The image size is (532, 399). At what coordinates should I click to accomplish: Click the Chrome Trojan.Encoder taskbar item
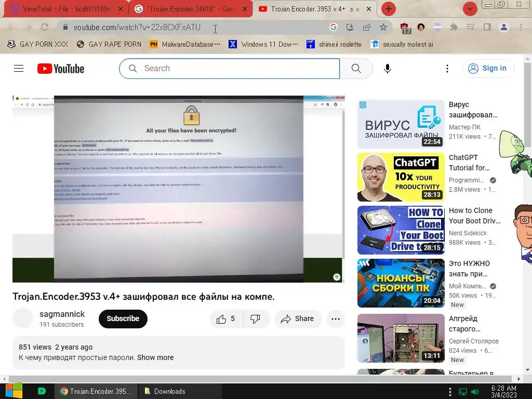[x=96, y=392]
